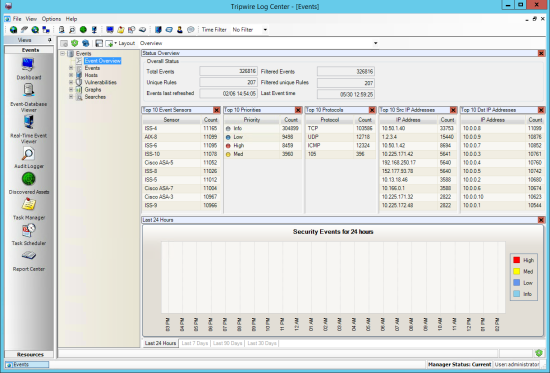Click the green shield icon in layout toolbar
550x373 pixels.
(74, 43)
